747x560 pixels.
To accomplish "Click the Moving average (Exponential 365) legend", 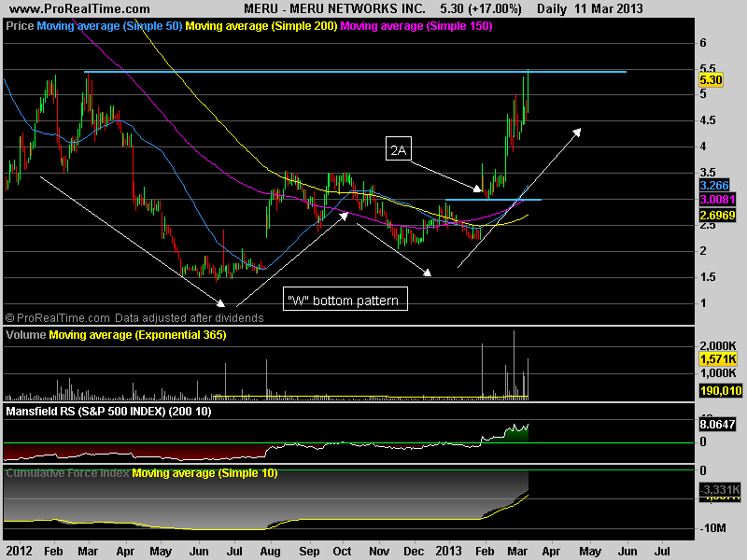I will tap(137, 335).
